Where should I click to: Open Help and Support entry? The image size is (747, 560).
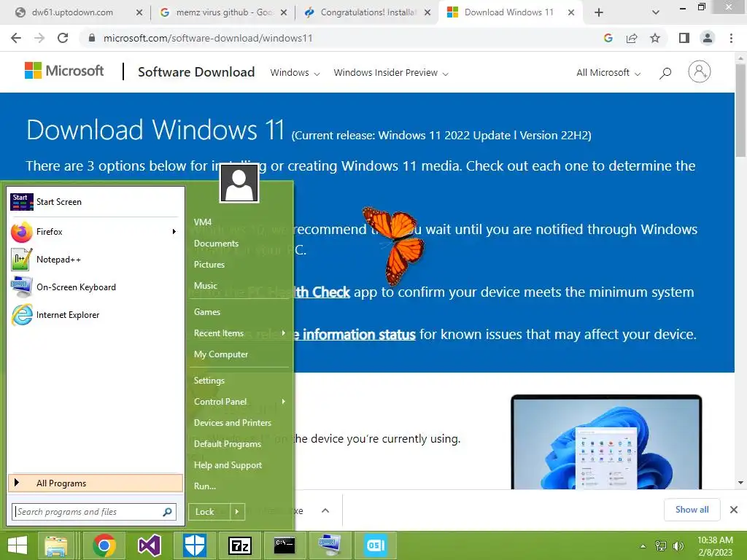click(228, 465)
